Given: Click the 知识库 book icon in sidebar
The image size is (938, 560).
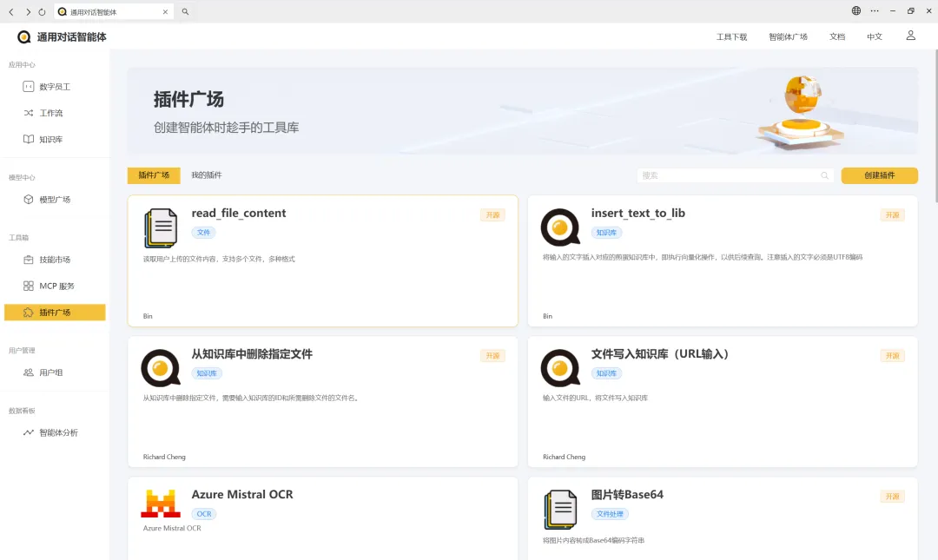Looking at the screenshot, I should 28,140.
